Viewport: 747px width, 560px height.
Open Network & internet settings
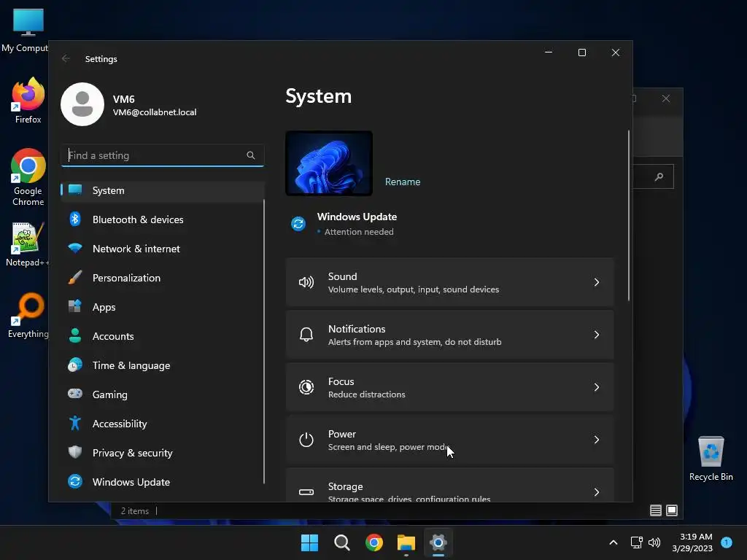pyautogui.click(x=163, y=249)
